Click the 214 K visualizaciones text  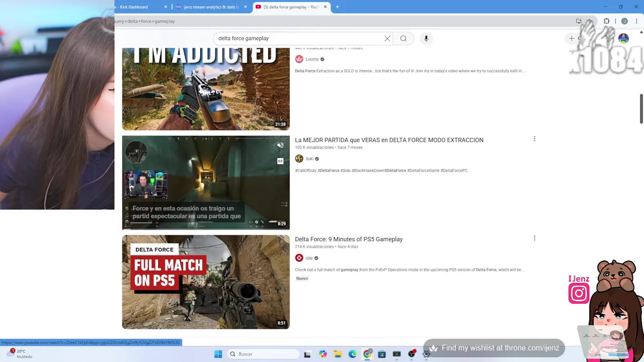[314, 247]
